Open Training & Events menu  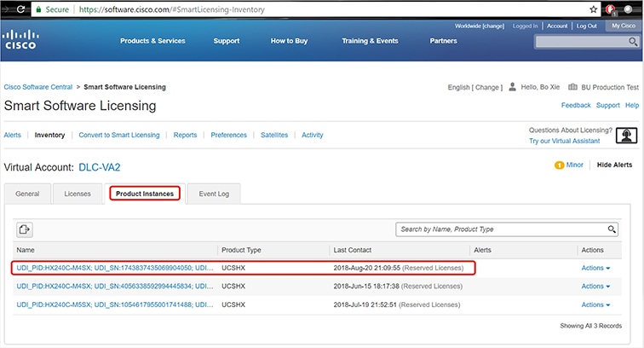[x=370, y=41]
